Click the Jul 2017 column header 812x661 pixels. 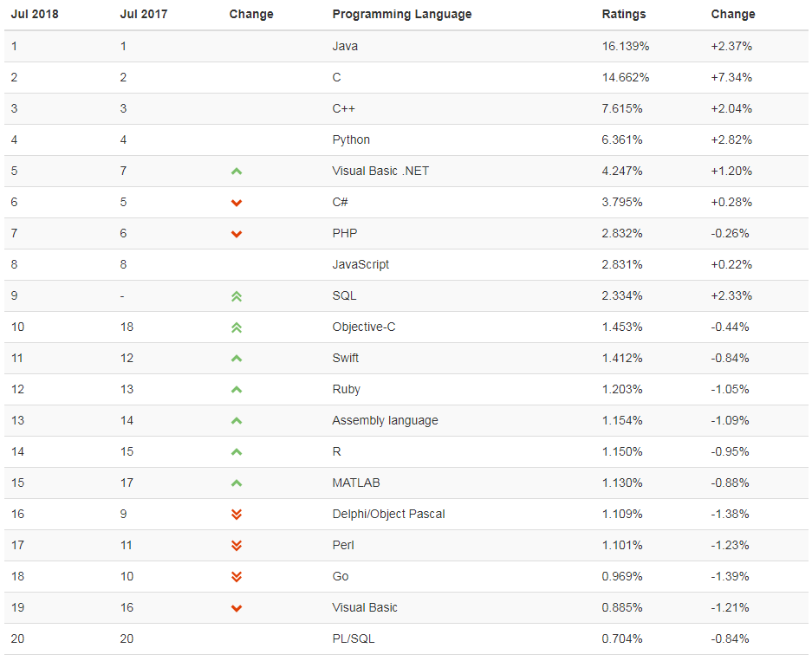click(x=144, y=15)
